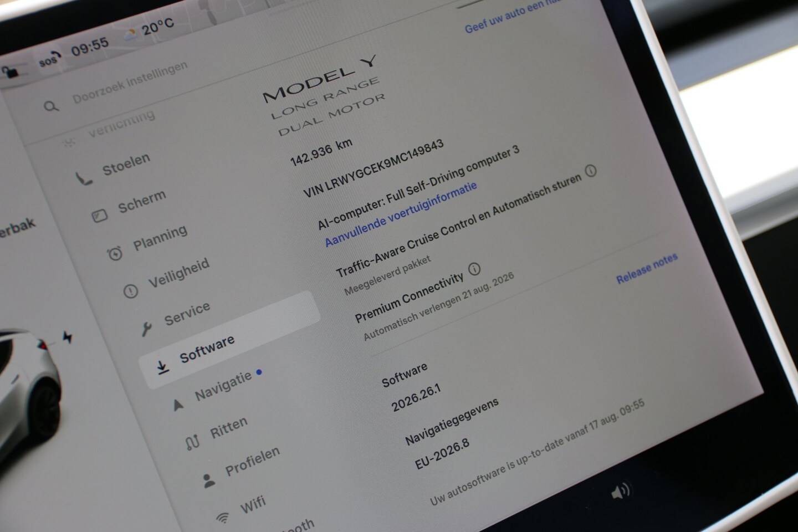Tap the 'Traffic-Aware Cruise Control' line
Image resolution: width=798 pixels, height=532 pixels.
pos(459,226)
